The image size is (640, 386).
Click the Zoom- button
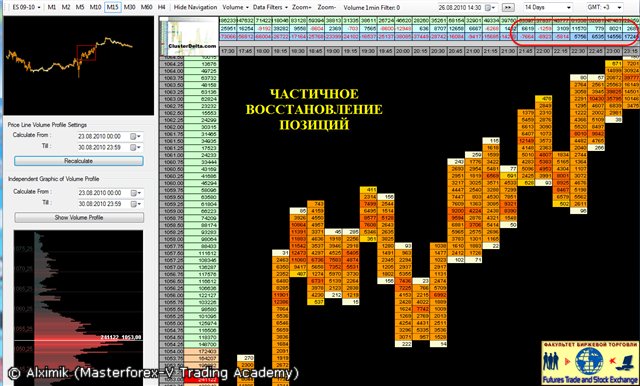(x=327, y=7)
